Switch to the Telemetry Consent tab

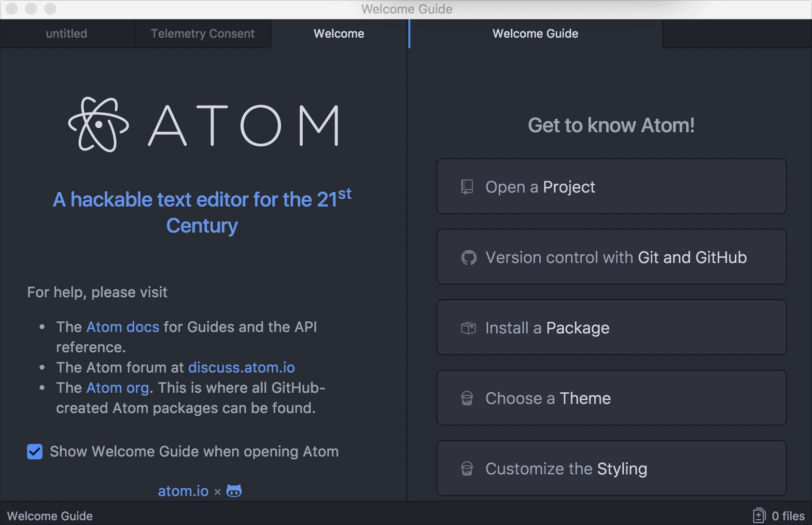tap(203, 34)
